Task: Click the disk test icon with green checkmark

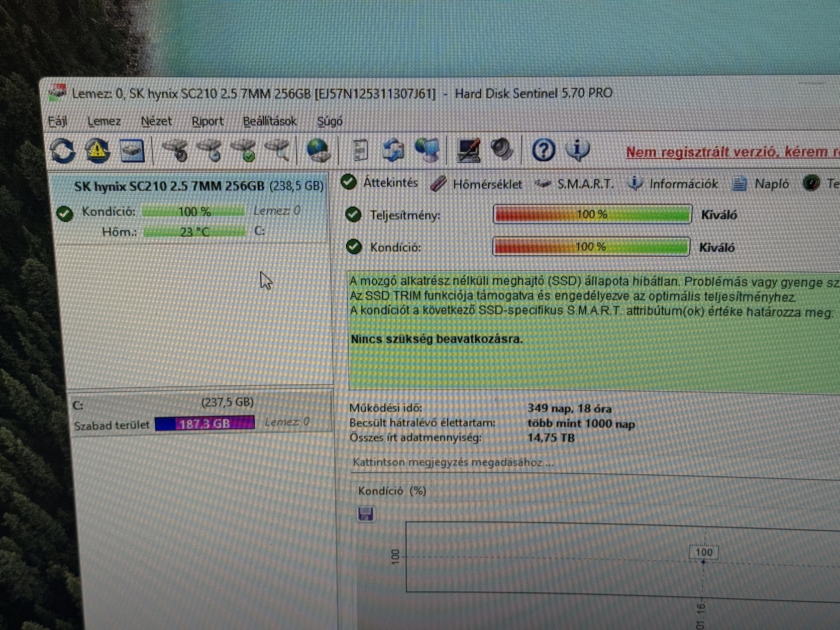Action: pyautogui.click(x=245, y=150)
